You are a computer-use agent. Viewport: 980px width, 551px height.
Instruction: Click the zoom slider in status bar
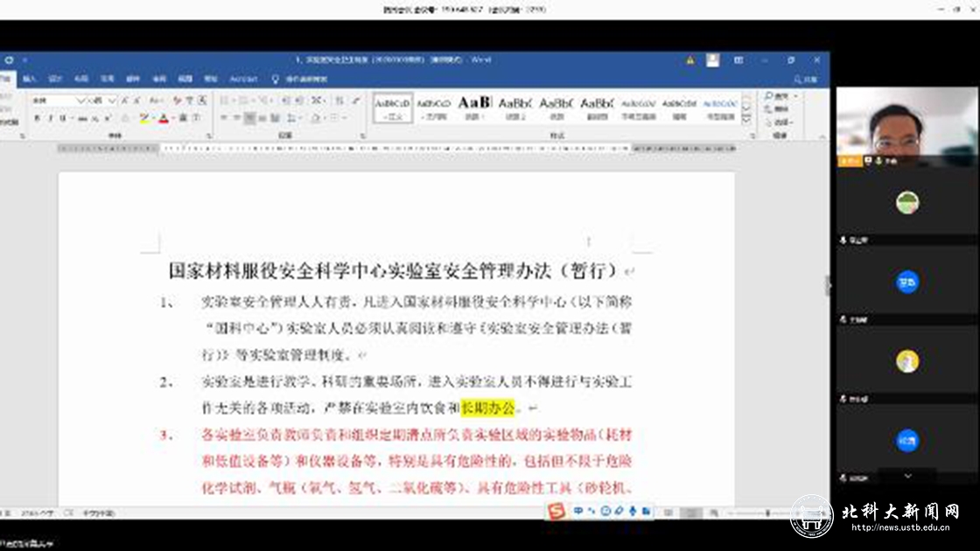[767, 513]
